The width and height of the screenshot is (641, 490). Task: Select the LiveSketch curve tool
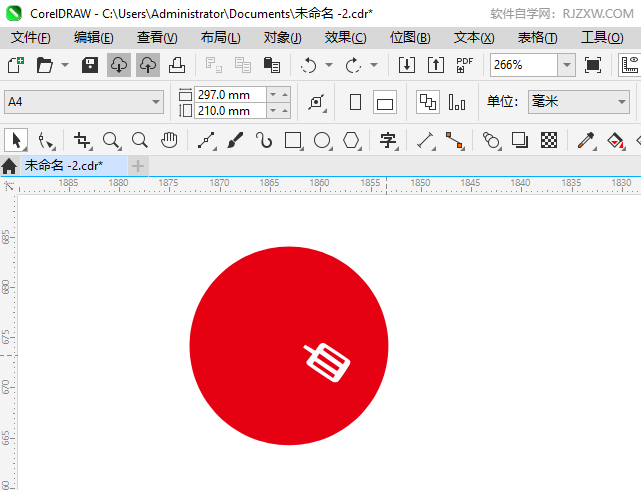264,141
